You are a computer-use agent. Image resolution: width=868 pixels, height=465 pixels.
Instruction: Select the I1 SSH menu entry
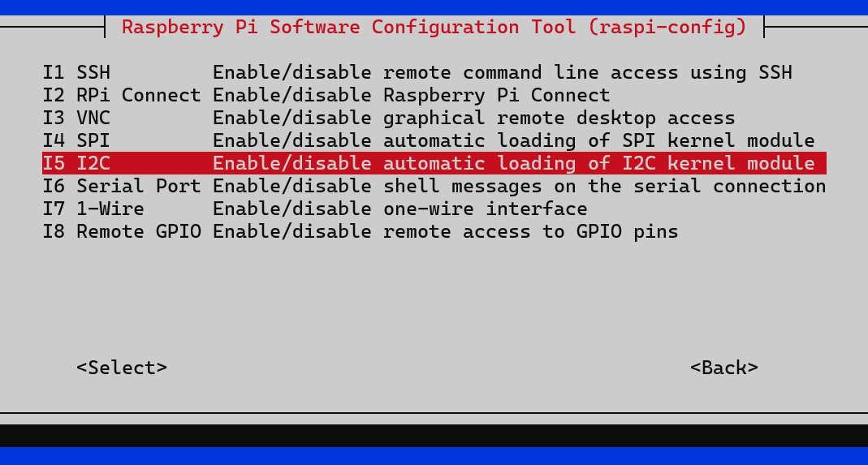(434, 72)
